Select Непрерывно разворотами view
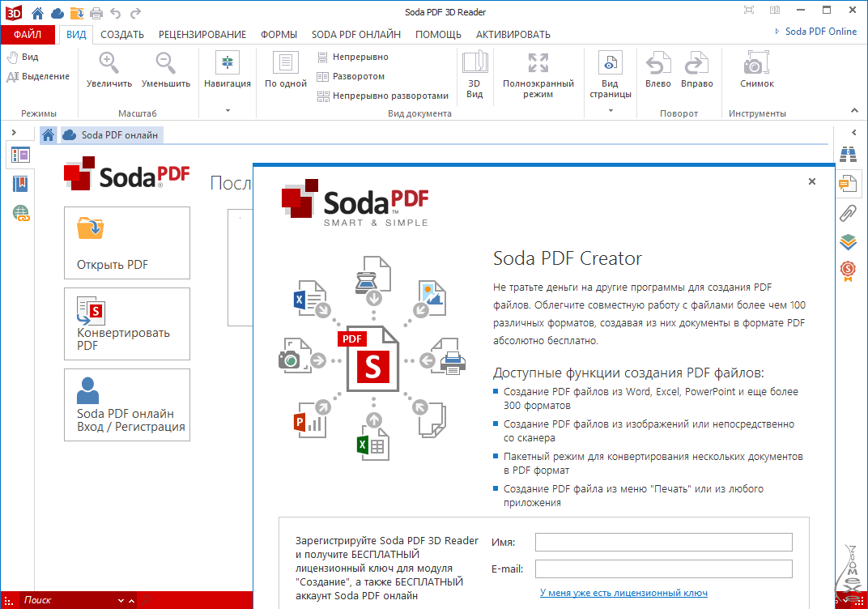The width and height of the screenshot is (868, 609). [382, 96]
